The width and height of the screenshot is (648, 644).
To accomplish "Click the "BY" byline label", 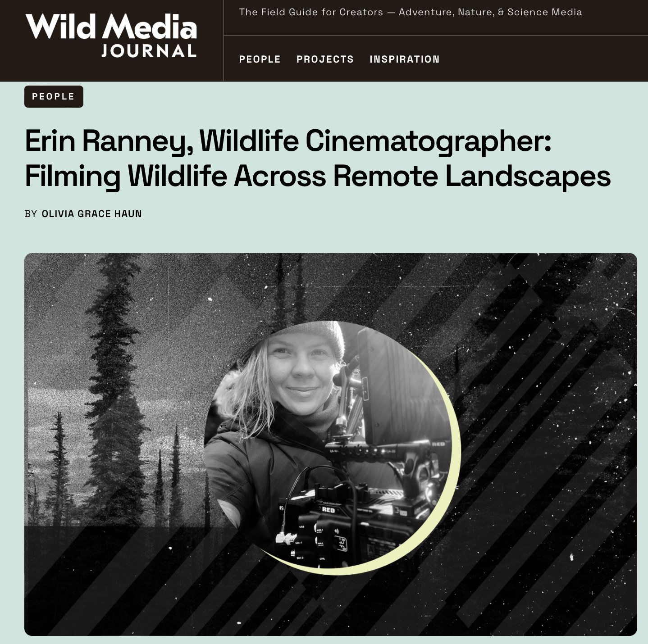I will pos(31,214).
